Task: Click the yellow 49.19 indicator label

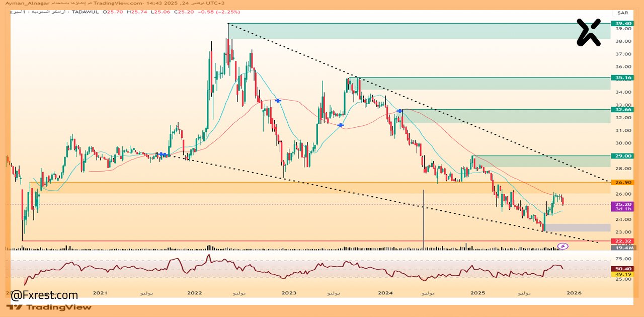Action: coord(622,274)
